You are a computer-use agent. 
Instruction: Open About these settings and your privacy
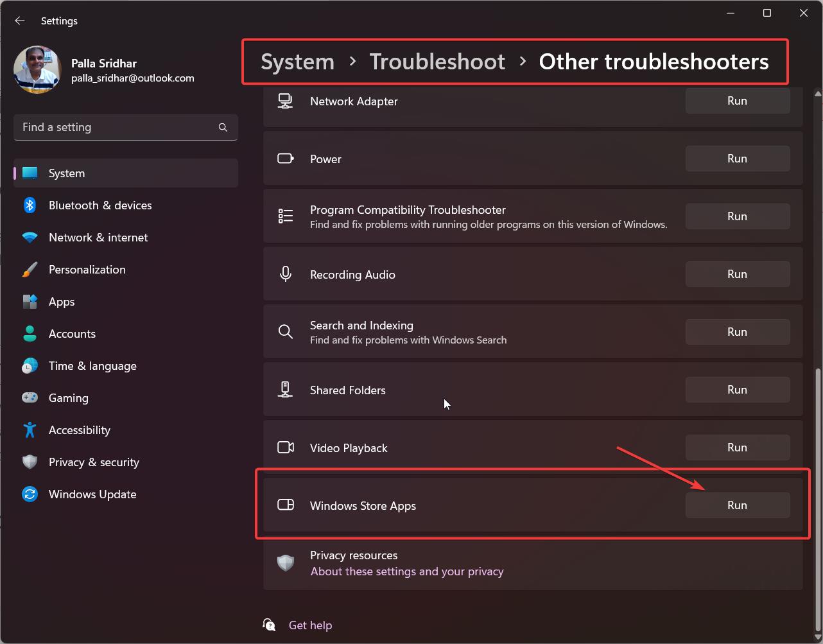407,571
